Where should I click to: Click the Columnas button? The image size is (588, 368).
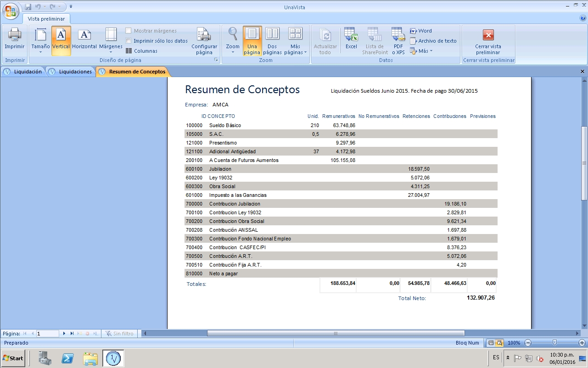click(x=142, y=51)
